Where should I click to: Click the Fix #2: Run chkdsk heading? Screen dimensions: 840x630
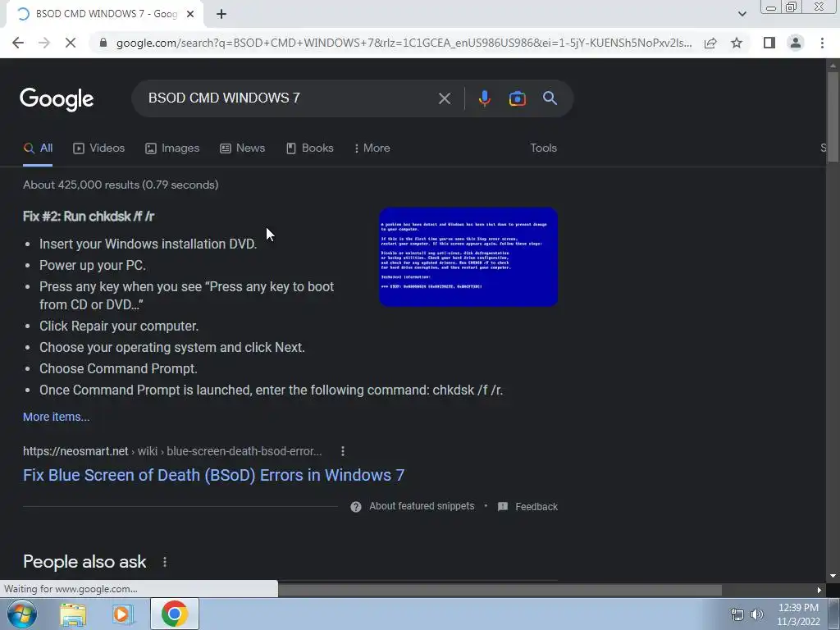click(x=89, y=217)
